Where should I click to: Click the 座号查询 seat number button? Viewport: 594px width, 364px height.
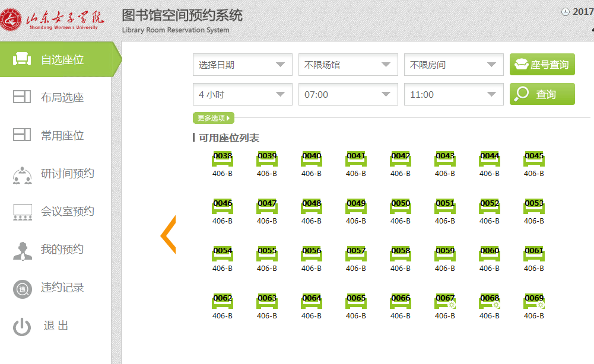coord(542,65)
